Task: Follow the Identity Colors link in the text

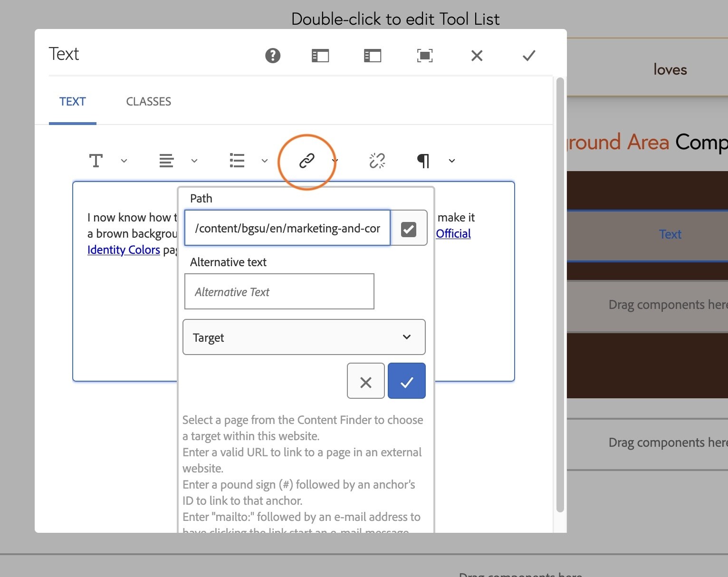Action: pos(124,250)
